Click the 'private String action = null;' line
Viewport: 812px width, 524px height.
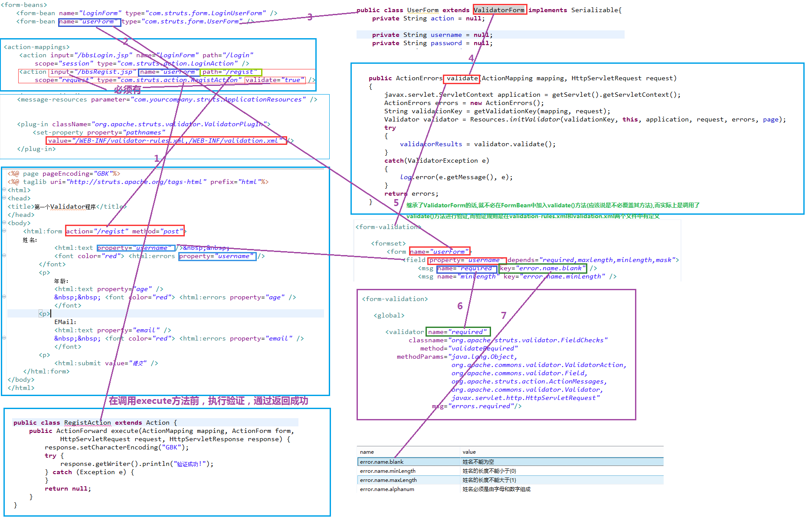(428, 18)
